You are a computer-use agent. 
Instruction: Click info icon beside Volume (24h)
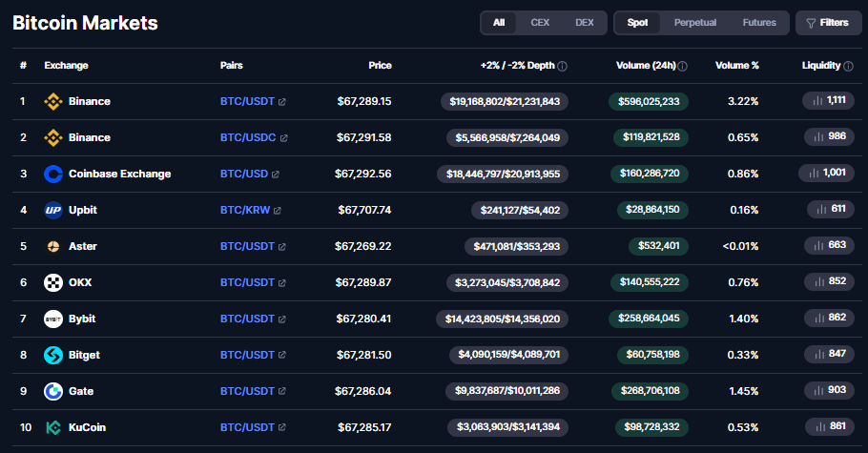pos(683,66)
